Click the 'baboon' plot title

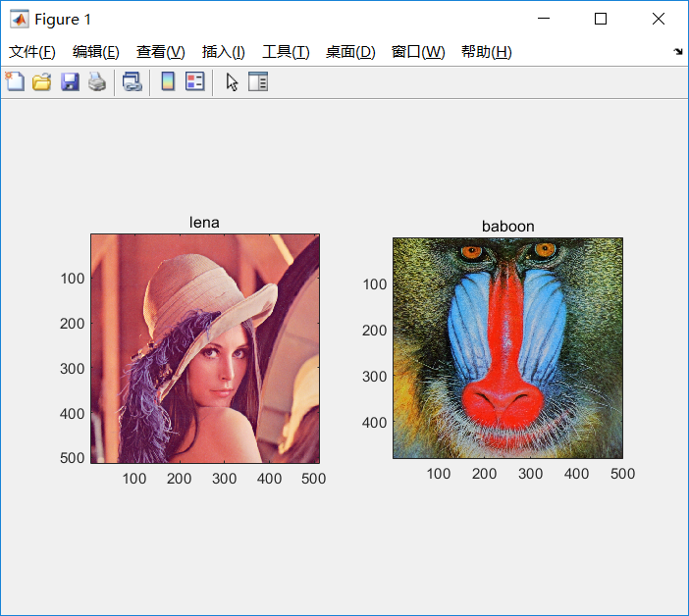(508, 227)
